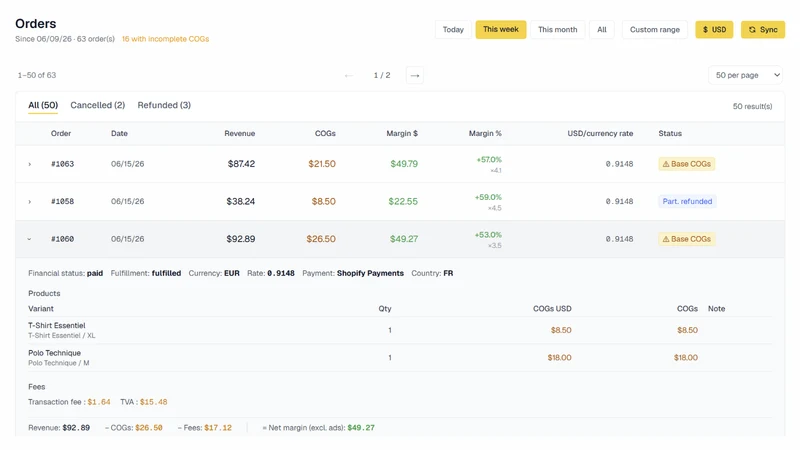Image resolution: width=800 pixels, height=450 pixels.
Task: Sort by Date column header
Action: tap(119, 133)
